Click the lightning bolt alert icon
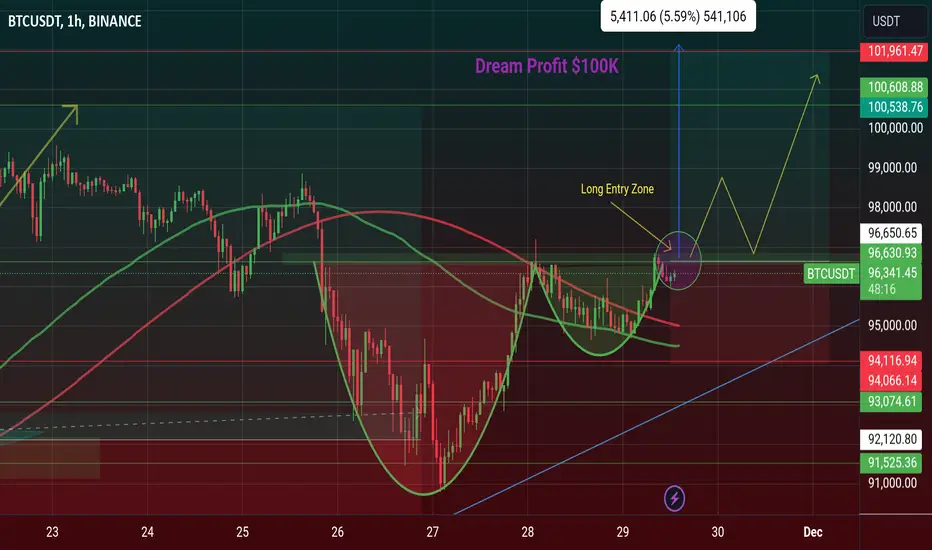The image size is (932, 550). [674, 498]
